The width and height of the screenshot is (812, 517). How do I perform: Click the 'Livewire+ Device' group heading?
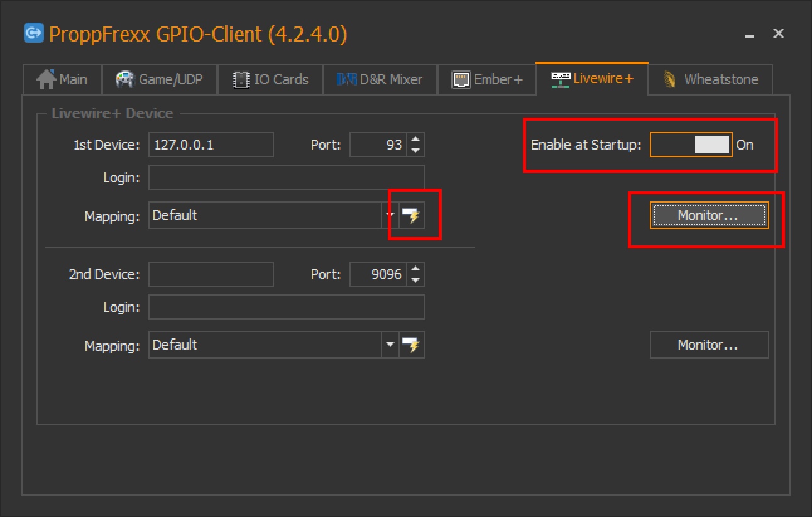pos(112,114)
